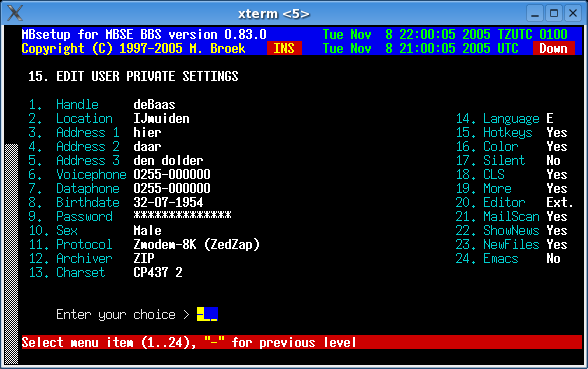This screenshot has height=369, width=588.
Task: Click the address value 'hier'
Action: 147,132
